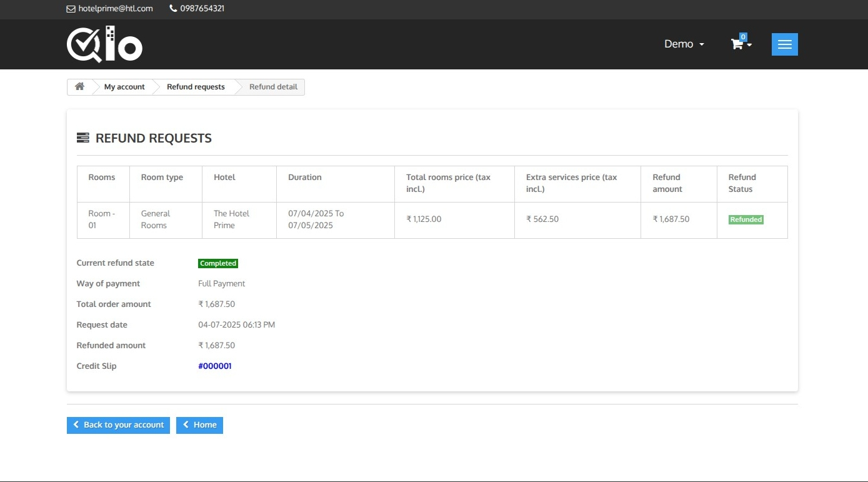Expand the cart dropdown caret
Image resolution: width=868 pixels, height=482 pixels.
pyautogui.click(x=749, y=45)
